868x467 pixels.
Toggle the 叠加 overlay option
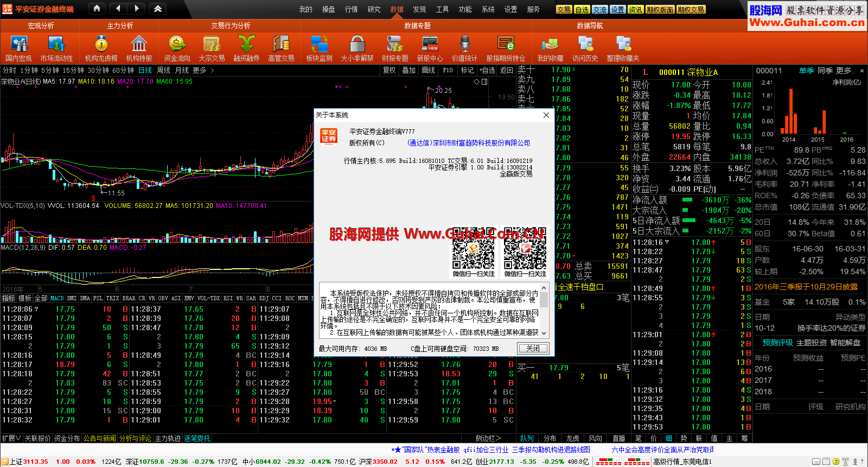pyautogui.click(x=409, y=70)
